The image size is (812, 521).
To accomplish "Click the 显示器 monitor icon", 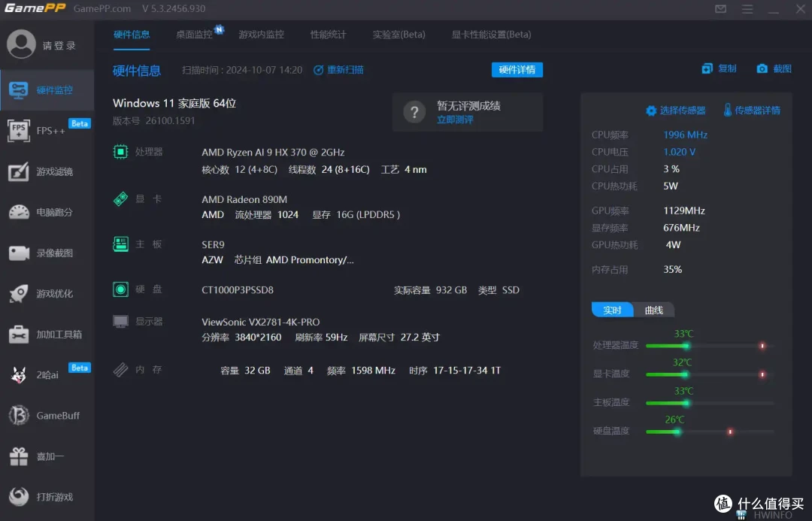I will click(120, 321).
